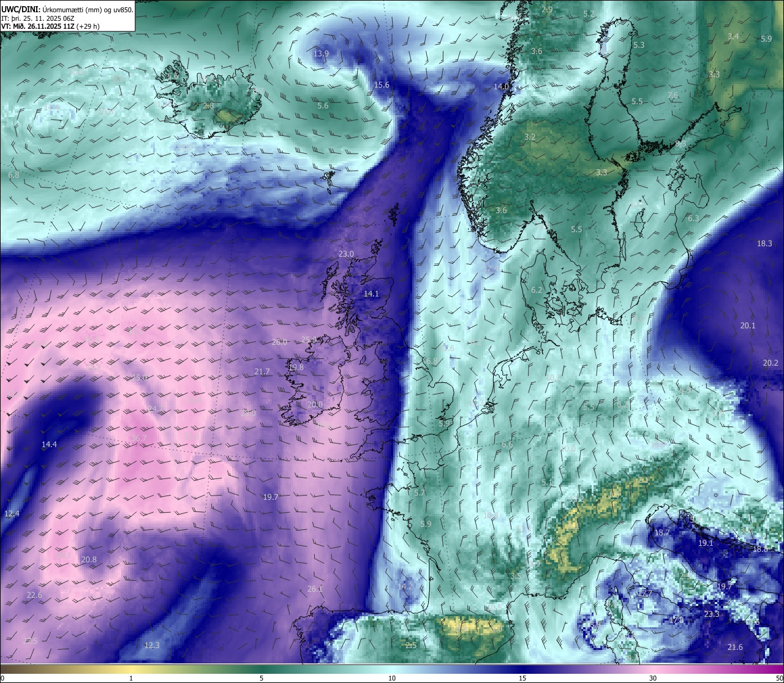Click the 10 tick label on the colorbar

[392, 678]
